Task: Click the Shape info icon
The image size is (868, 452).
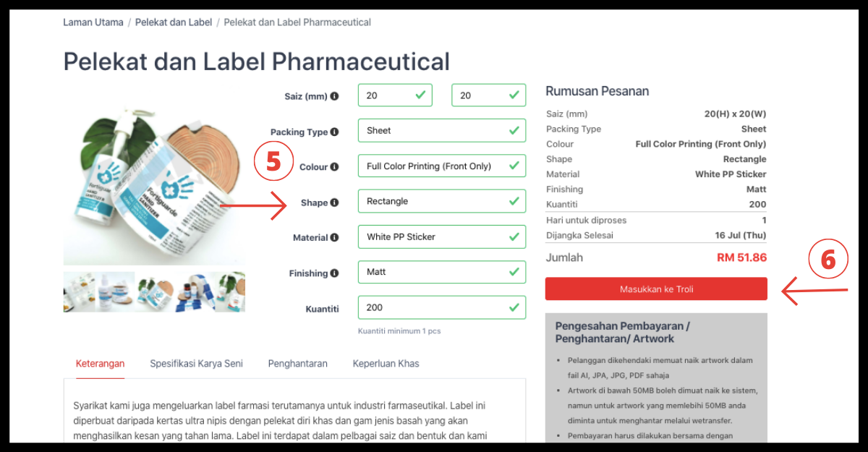Action: (x=334, y=202)
